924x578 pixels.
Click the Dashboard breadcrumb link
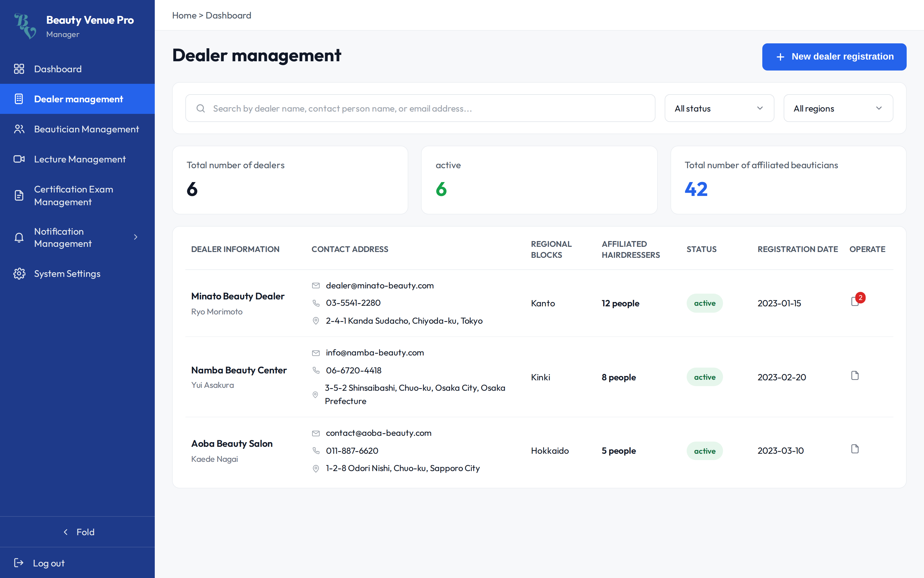pyautogui.click(x=228, y=15)
